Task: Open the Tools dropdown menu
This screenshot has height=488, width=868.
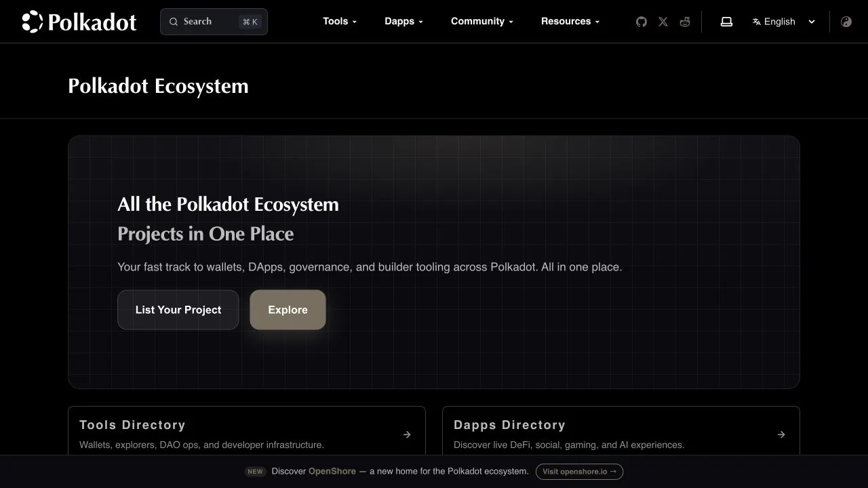Action: point(340,22)
